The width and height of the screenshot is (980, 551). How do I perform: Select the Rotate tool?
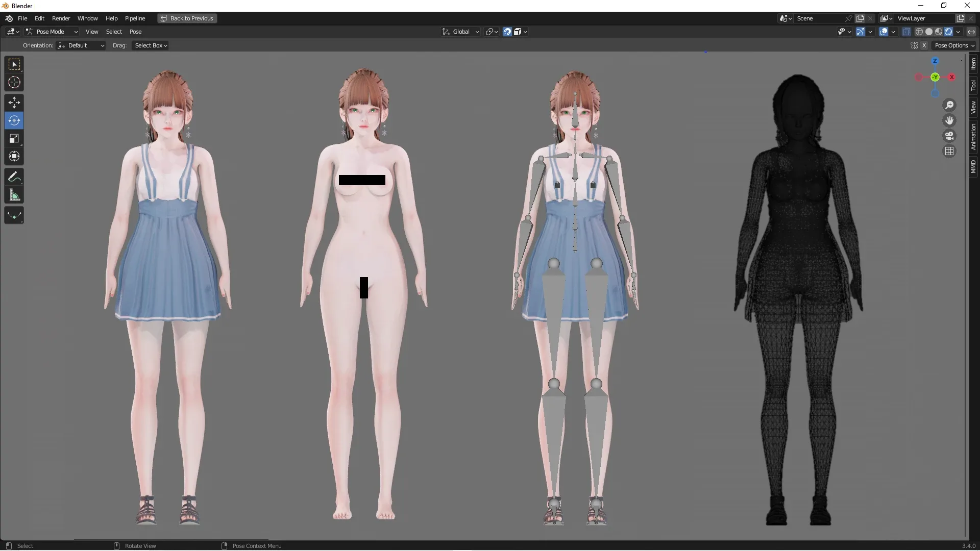[14, 120]
